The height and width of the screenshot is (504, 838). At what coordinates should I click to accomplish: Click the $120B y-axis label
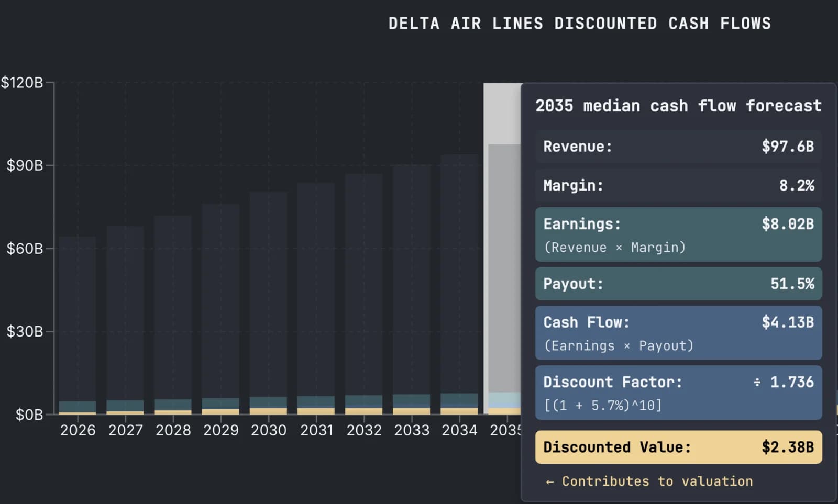click(x=23, y=82)
